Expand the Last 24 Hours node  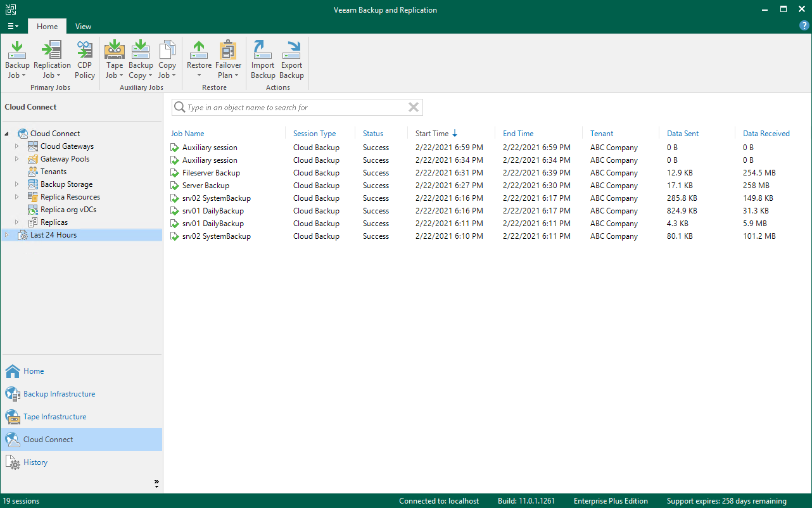pyautogui.click(x=7, y=235)
